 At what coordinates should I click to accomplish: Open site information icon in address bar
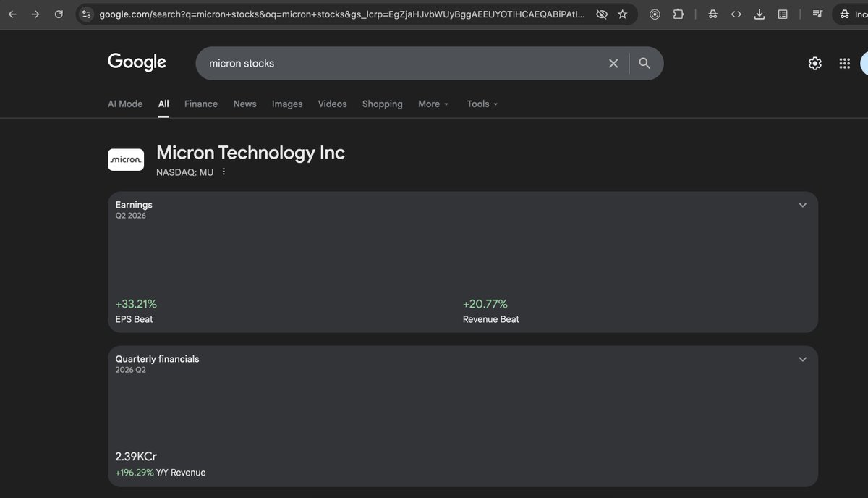pos(86,14)
